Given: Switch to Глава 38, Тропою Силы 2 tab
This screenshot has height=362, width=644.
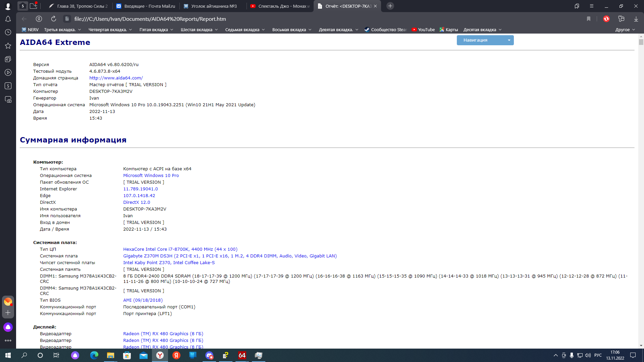Looking at the screenshot, I should [x=78, y=6].
